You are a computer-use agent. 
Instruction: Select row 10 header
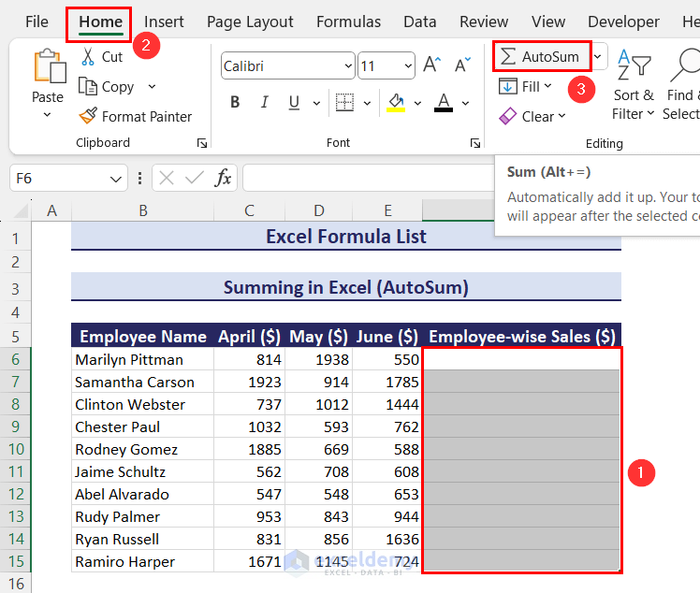[x=16, y=449]
